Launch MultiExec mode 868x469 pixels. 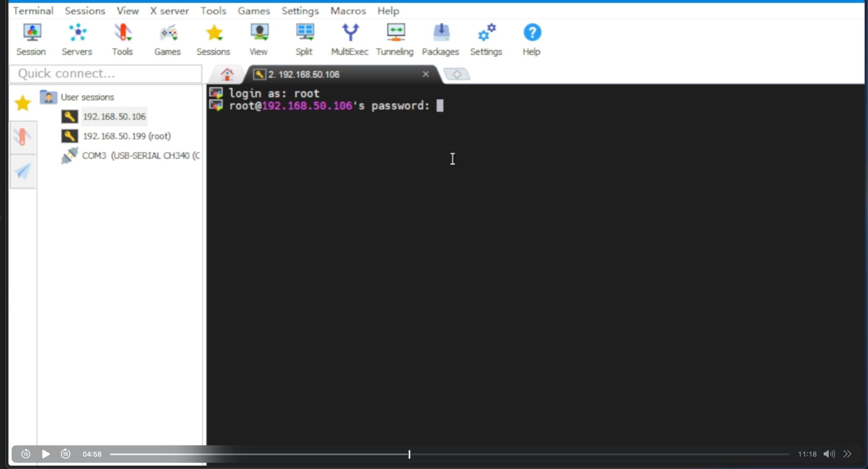[x=349, y=39]
